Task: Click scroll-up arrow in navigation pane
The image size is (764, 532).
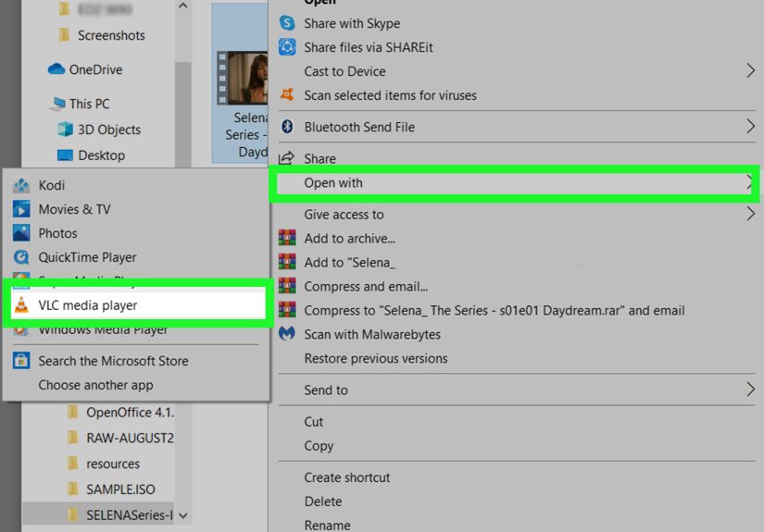Action: (182, 6)
